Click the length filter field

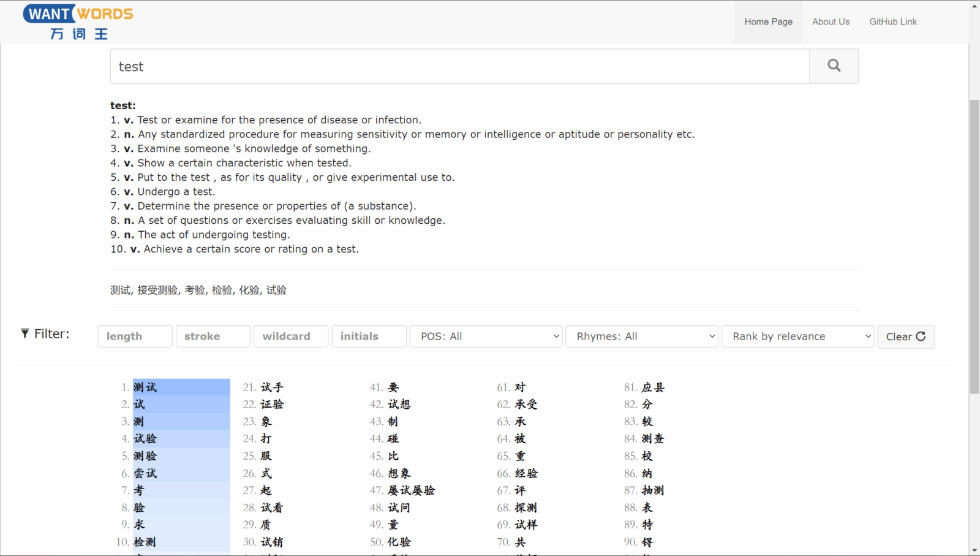click(x=135, y=337)
